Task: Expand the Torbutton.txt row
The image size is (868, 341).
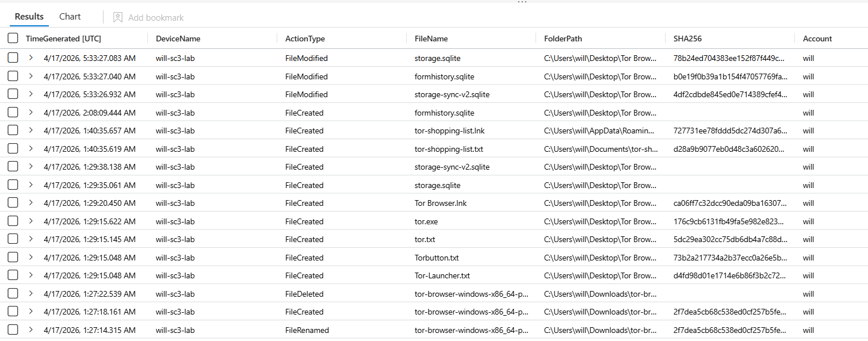Action: tap(31, 258)
